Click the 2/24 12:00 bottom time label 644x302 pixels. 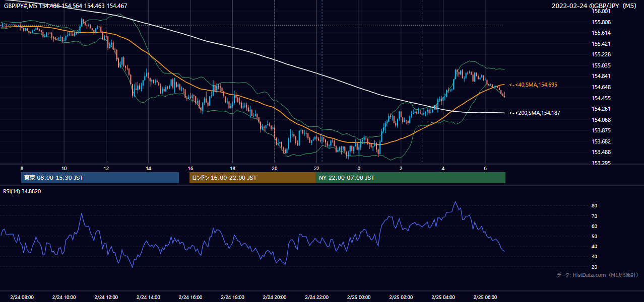[106, 297]
